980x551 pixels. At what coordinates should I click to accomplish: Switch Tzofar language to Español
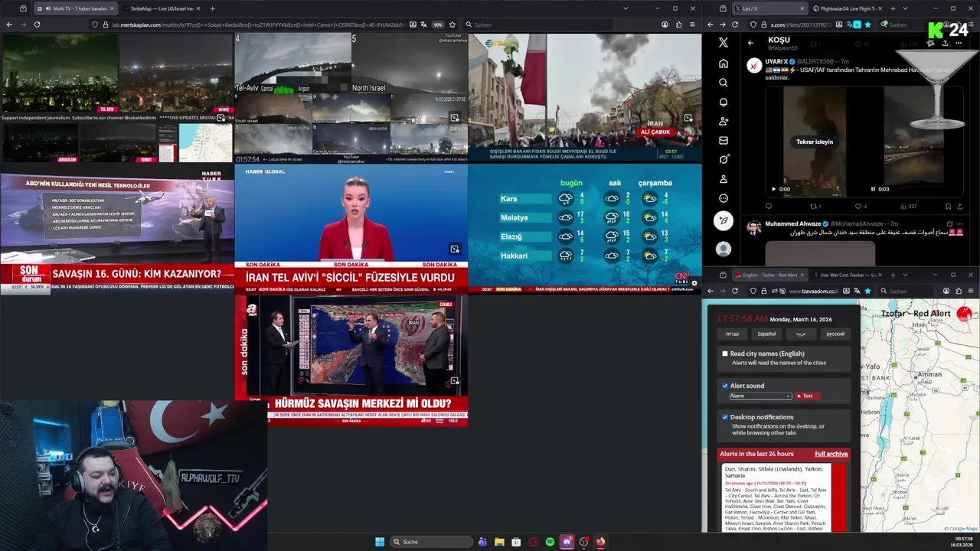click(x=766, y=334)
